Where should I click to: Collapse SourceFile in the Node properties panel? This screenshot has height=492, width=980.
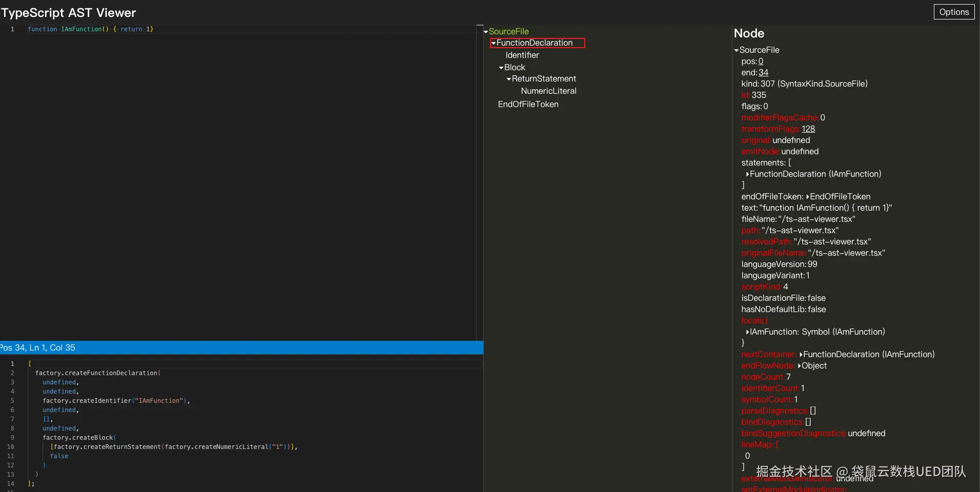[737, 50]
